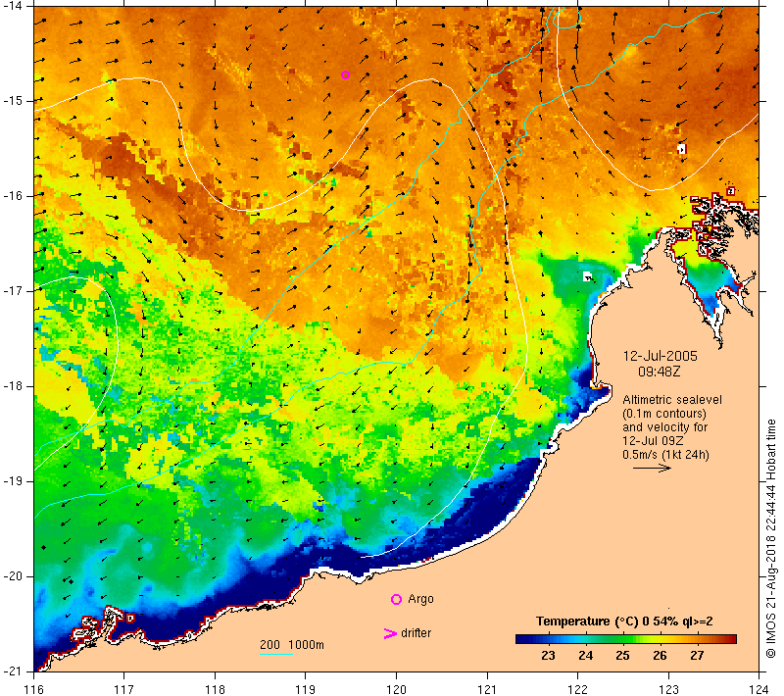Click the 'Argo' legend label

tap(420, 599)
